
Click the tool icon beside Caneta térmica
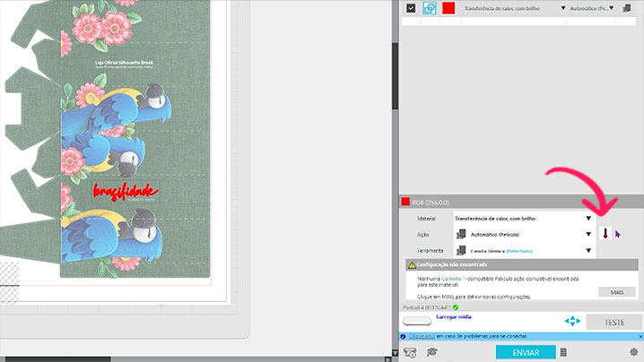coord(461,250)
